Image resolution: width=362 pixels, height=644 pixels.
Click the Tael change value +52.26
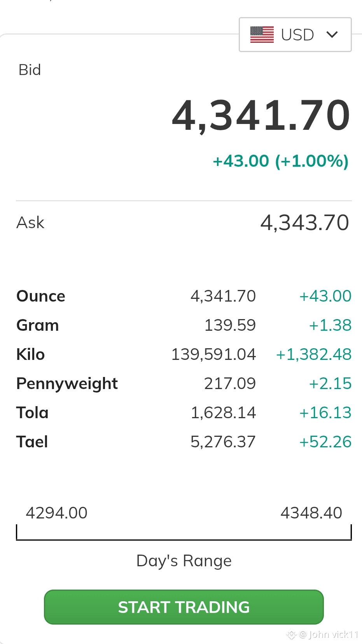(325, 442)
